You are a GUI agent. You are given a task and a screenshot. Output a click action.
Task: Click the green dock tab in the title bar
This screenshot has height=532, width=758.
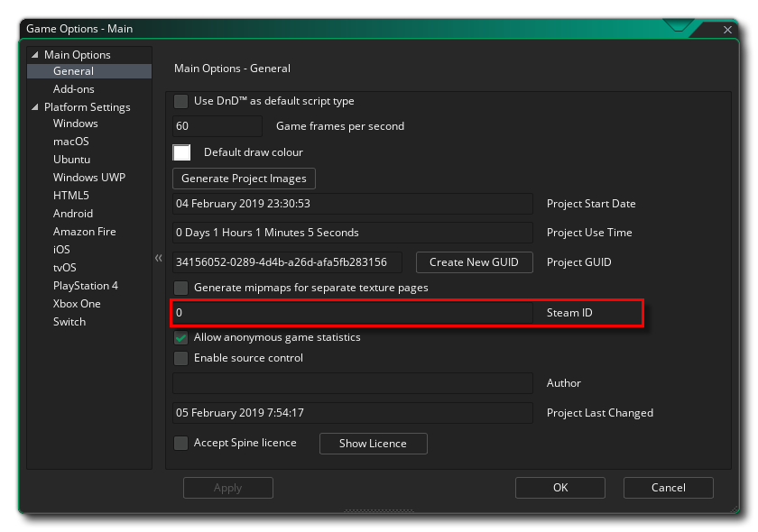click(679, 24)
